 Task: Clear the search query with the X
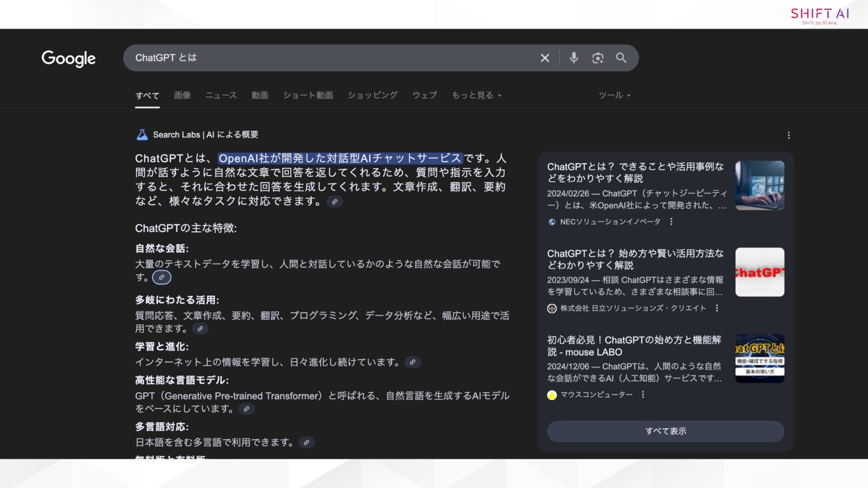tap(545, 58)
